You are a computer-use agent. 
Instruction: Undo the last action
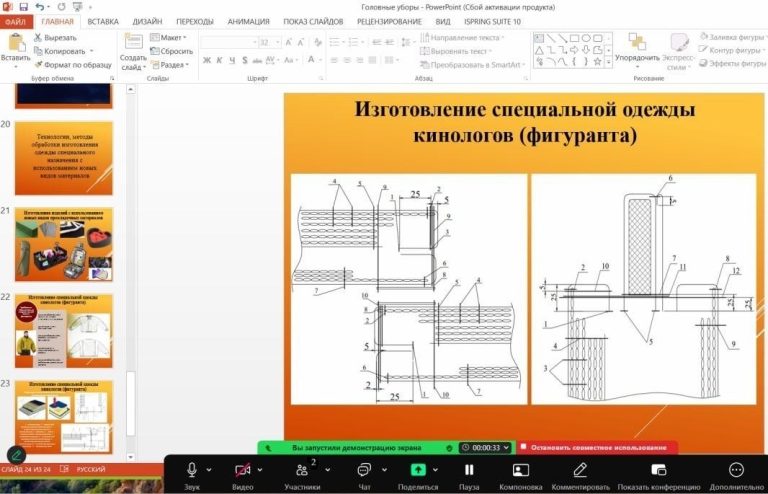pos(40,7)
